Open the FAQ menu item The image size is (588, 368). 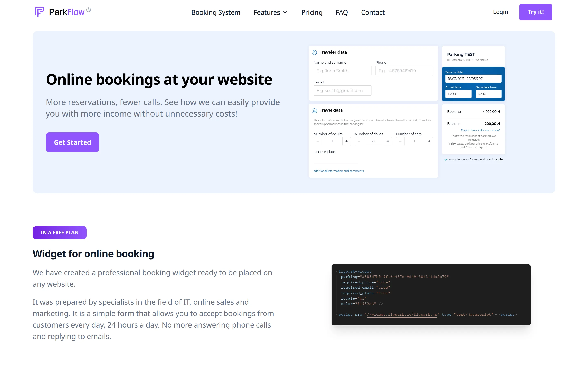pyautogui.click(x=342, y=12)
